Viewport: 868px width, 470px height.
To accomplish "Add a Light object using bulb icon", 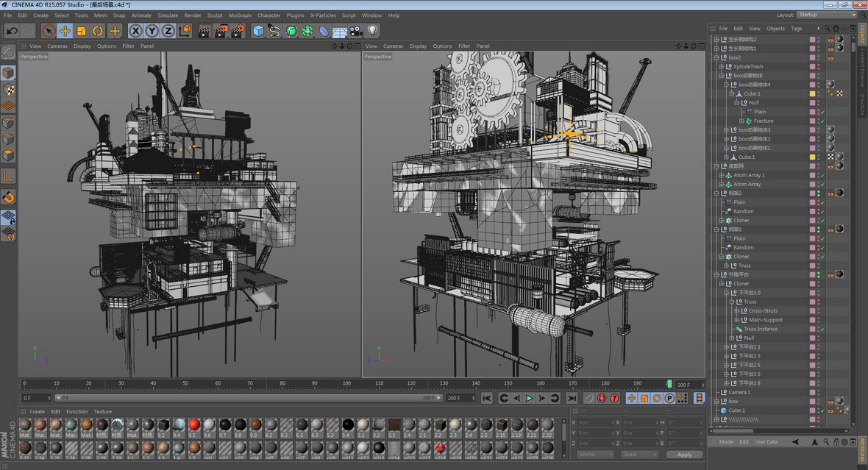I will coord(373,31).
